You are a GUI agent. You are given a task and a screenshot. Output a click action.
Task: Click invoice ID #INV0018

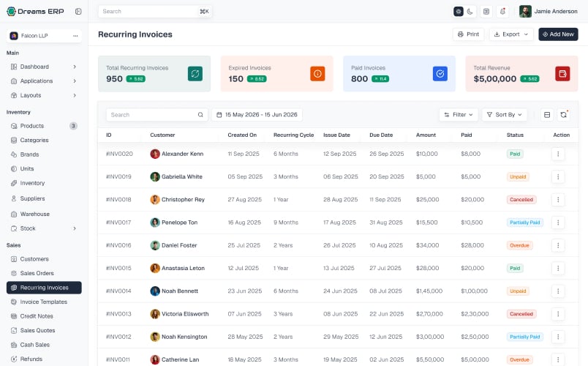tap(118, 200)
